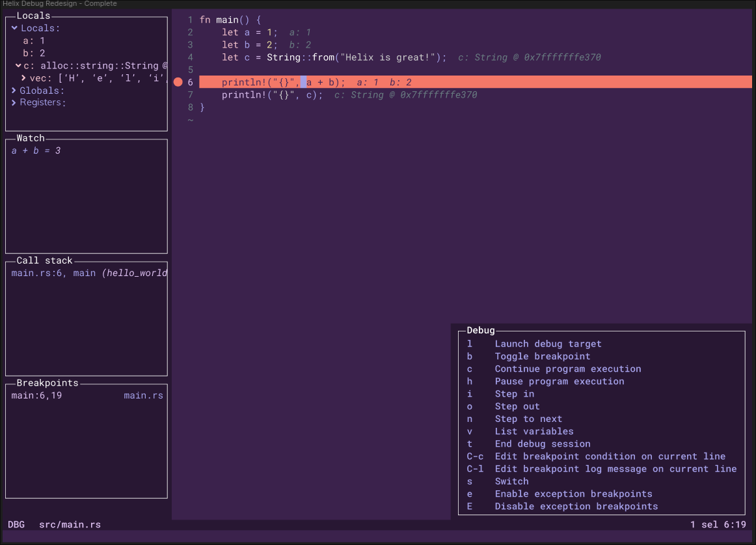Choose End debug session
Image resolution: width=756 pixels, height=545 pixels.
click(543, 443)
